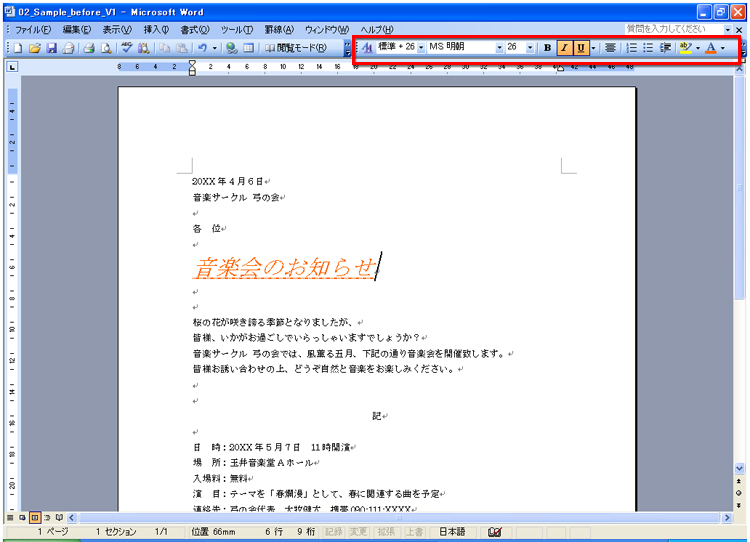
Task: Open the 表示(V) menu
Action: point(117,30)
